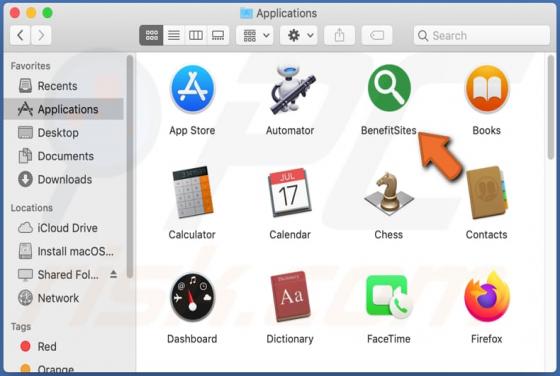Screen dimensions: 560x376
Task: Select the Calculator app icon
Action: click(192, 192)
